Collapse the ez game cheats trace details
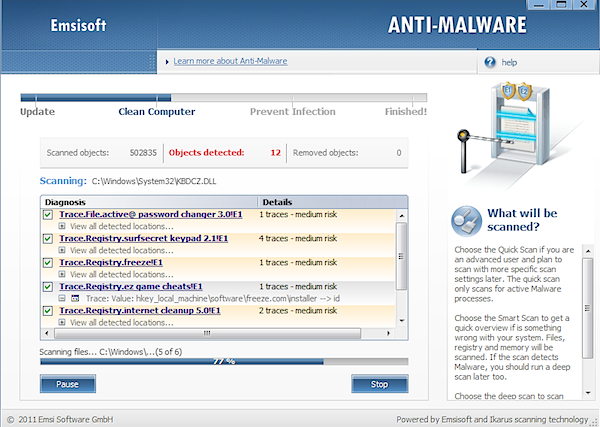The image size is (600, 427). point(62,298)
